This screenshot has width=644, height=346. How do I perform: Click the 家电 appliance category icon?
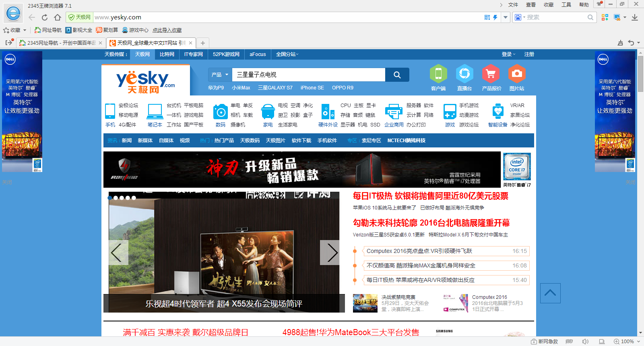click(x=268, y=111)
